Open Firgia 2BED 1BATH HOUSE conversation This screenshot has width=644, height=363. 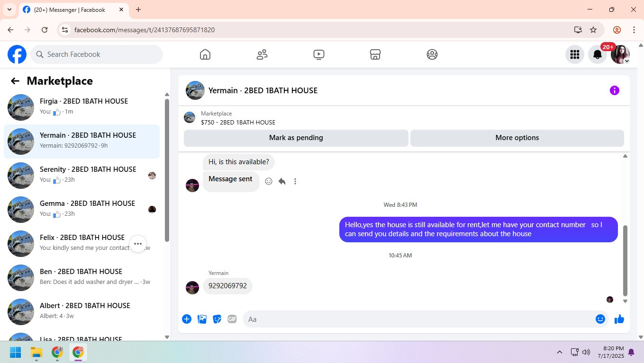(82, 107)
